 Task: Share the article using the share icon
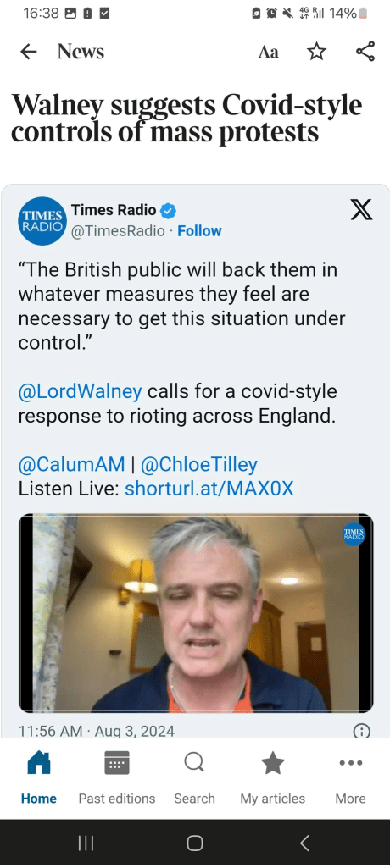(365, 52)
